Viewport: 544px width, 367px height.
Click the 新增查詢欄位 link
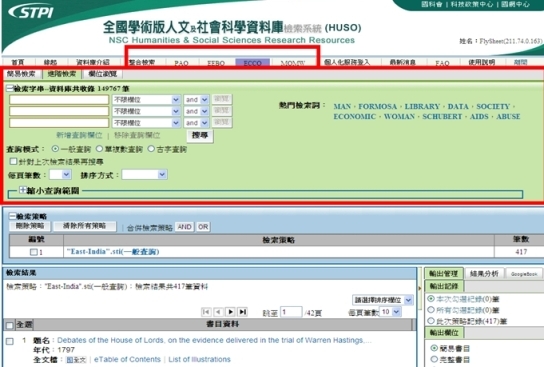tap(79, 135)
